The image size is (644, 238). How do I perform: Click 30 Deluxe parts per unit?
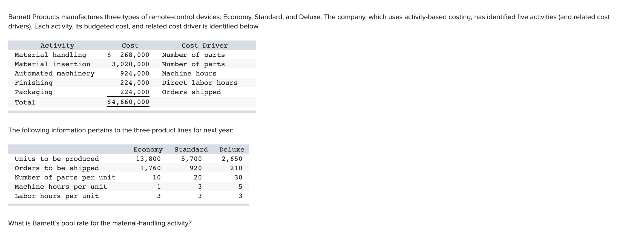tap(238, 177)
